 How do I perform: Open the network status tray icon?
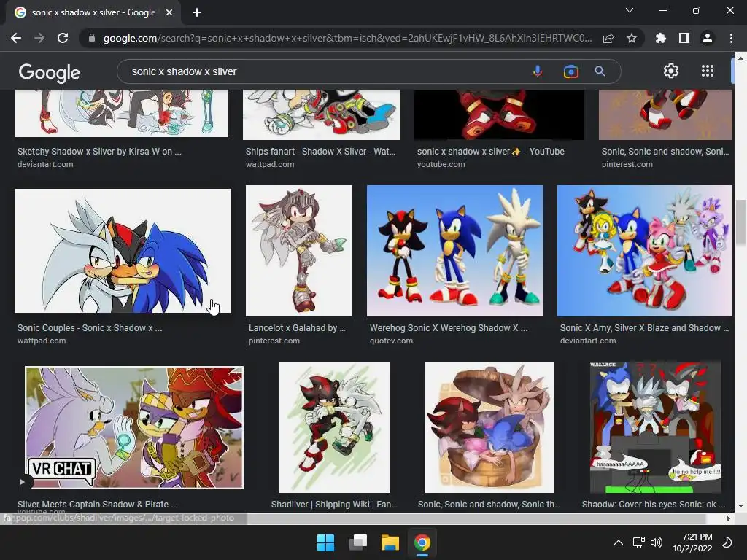pos(638,542)
